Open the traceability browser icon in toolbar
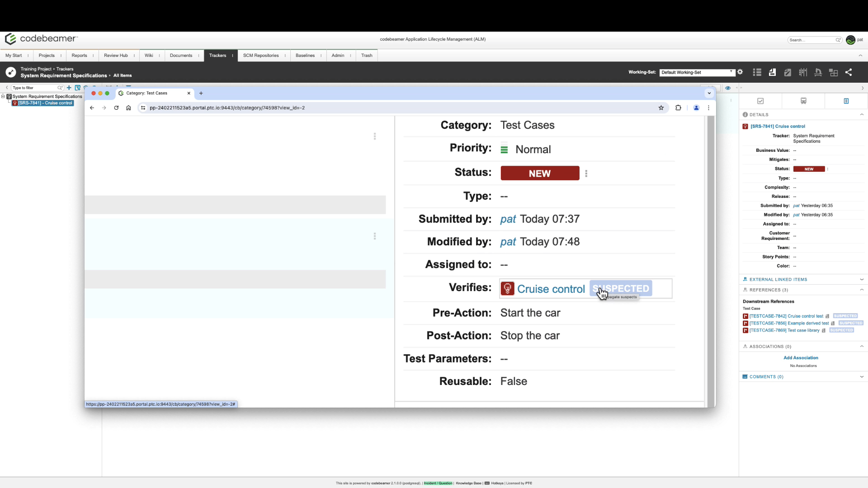 pos(803,72)
